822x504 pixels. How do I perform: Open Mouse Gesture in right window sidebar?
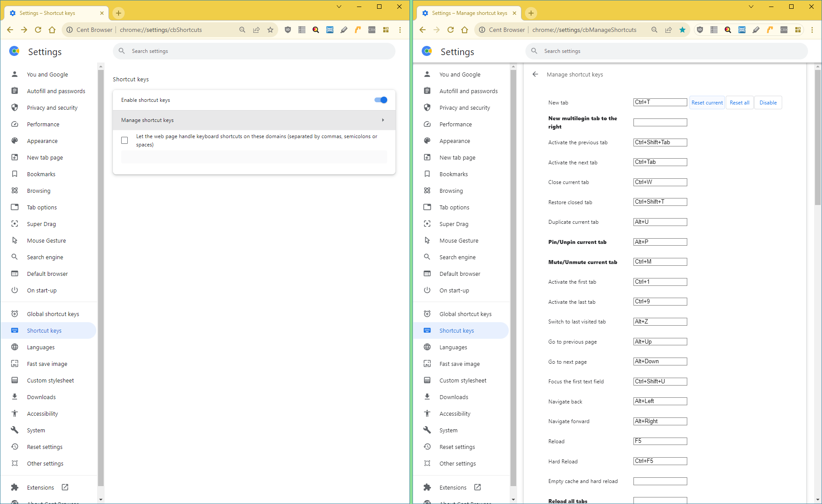pos(459,240)
